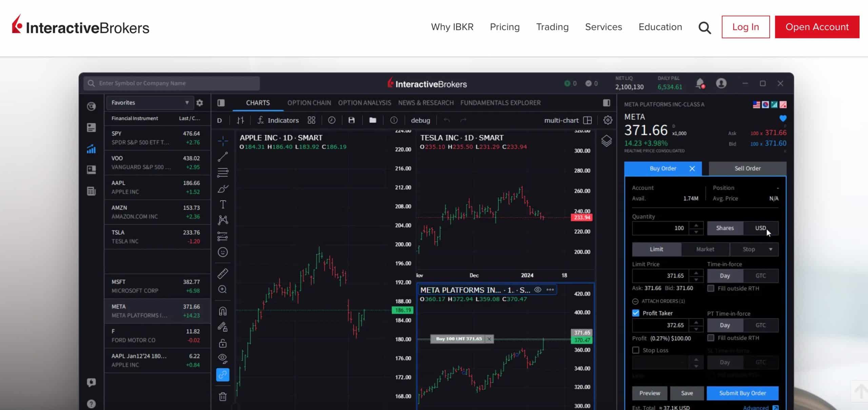868x410 pixels.
Task: Select the trend line drawing tool
Action: [x=223, y=156]
